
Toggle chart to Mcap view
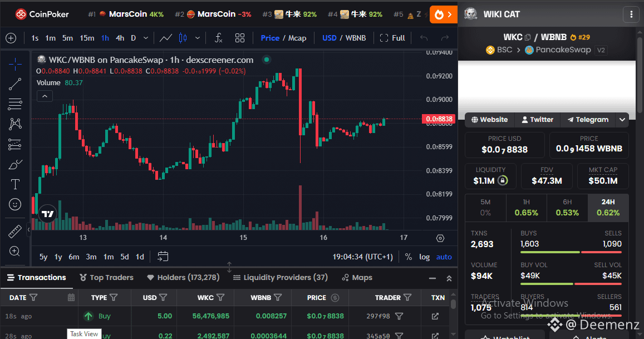point(297,38)
